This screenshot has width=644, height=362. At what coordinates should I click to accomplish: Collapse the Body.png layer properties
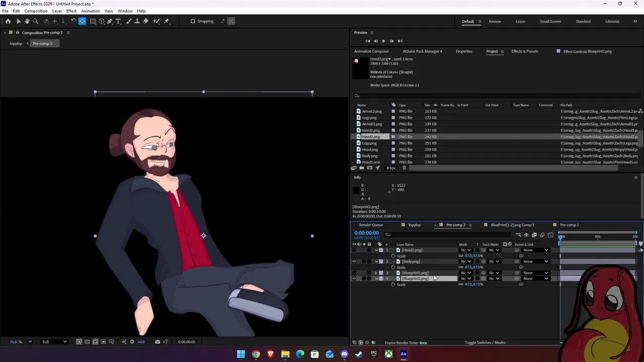(x=376, y=261)
